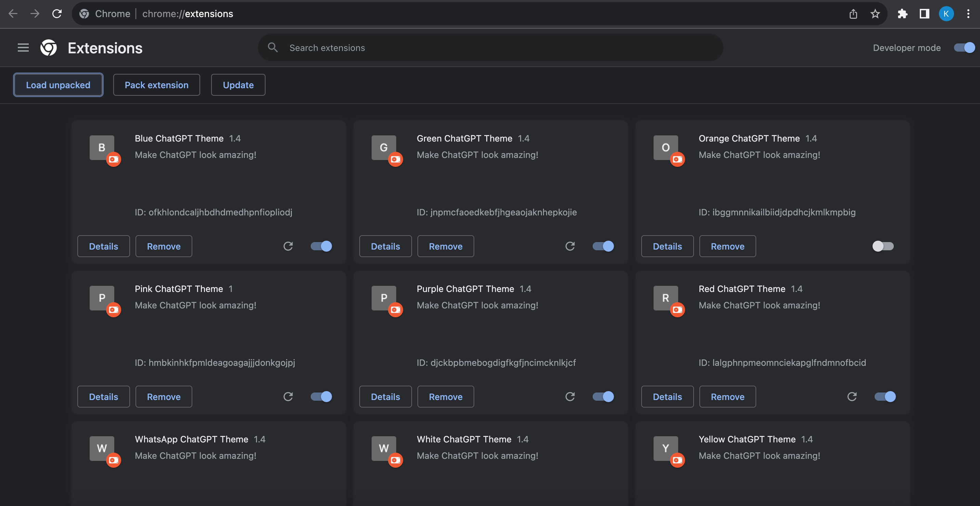Enable the Orange ChatGPT Theme extension
980x506 pixels.
[x=882, y=247]
